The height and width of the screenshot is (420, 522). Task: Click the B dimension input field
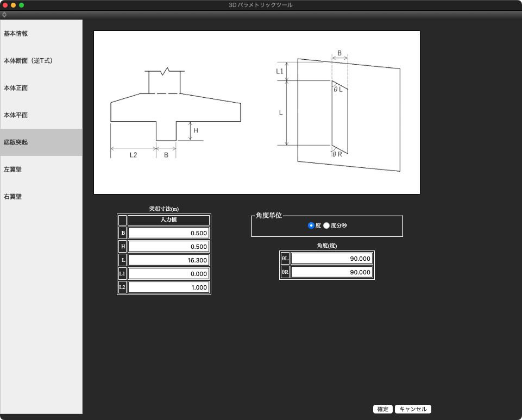tap(168, 233)
